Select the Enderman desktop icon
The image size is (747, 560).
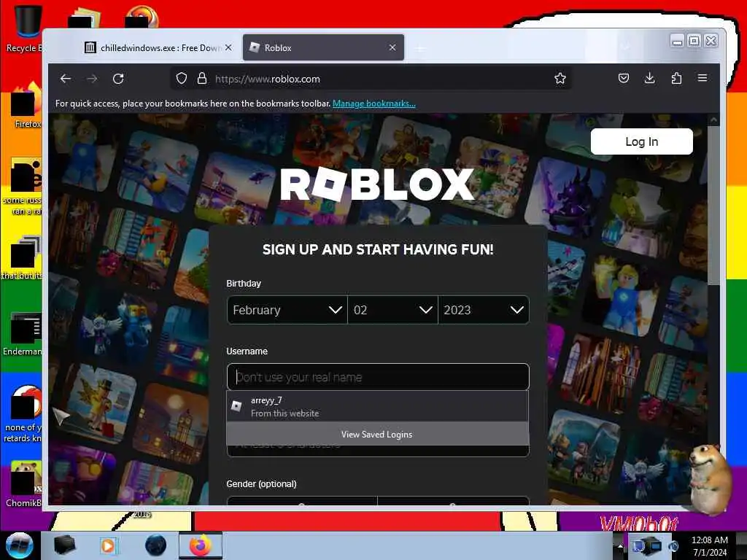[x=23, y=334]
